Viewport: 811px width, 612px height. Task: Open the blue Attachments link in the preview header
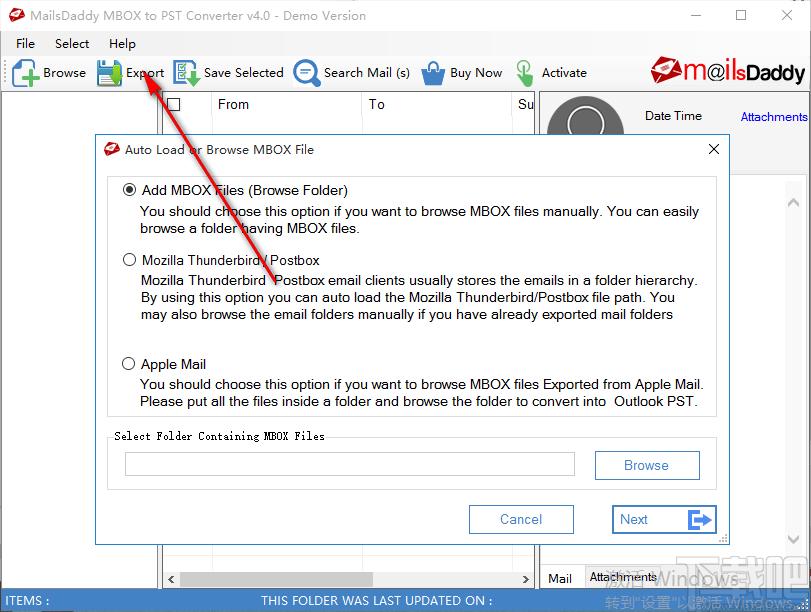tap(774, 117)
